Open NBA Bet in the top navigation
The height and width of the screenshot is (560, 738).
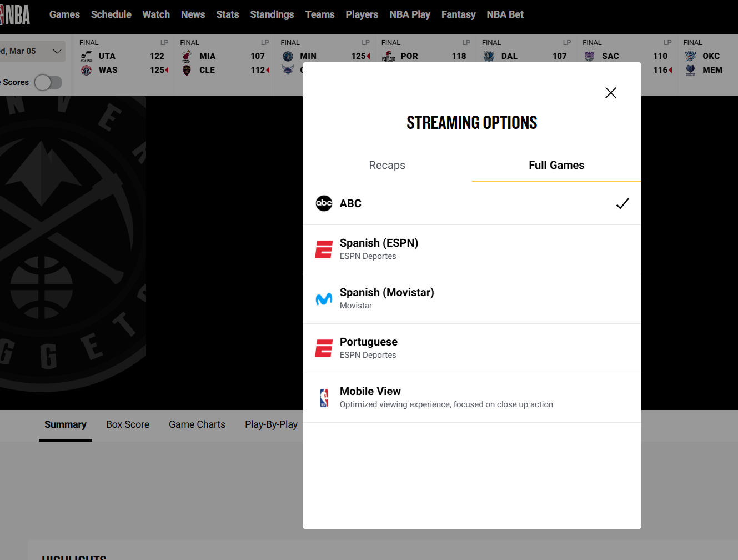[x=505, y=14]
